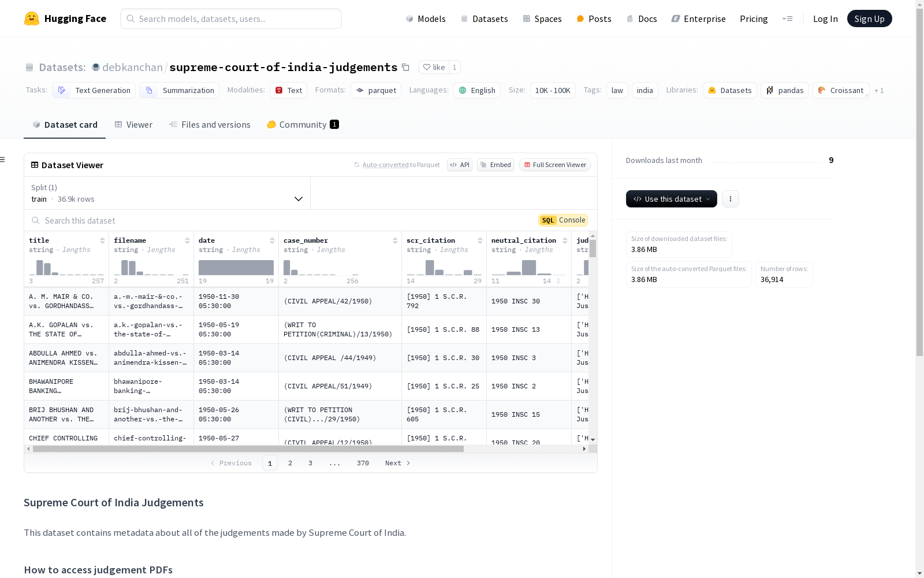
Task: Sort the title column
Action: (x=102, y=240)
